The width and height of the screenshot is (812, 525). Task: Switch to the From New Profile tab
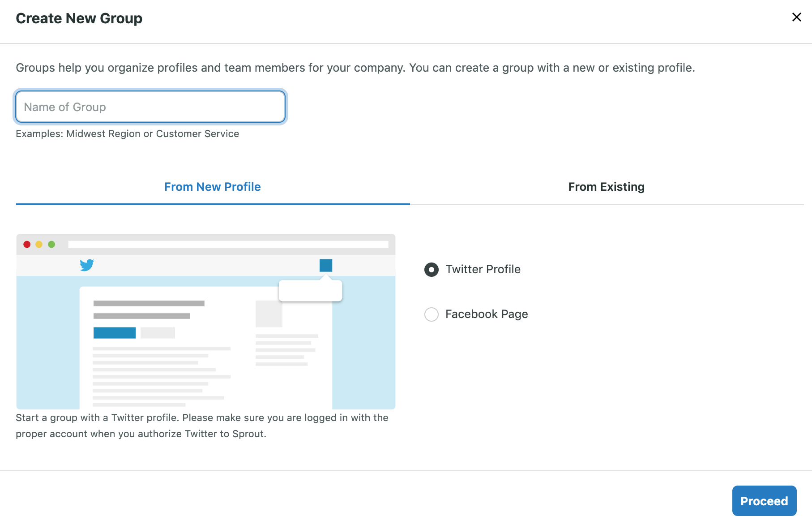pos(213,187)
